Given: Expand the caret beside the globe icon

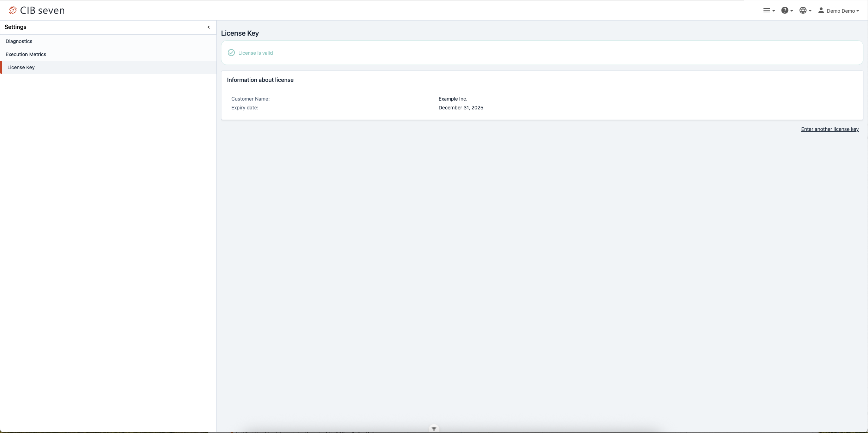Looking at the screenshot, I should click(810, 11).
